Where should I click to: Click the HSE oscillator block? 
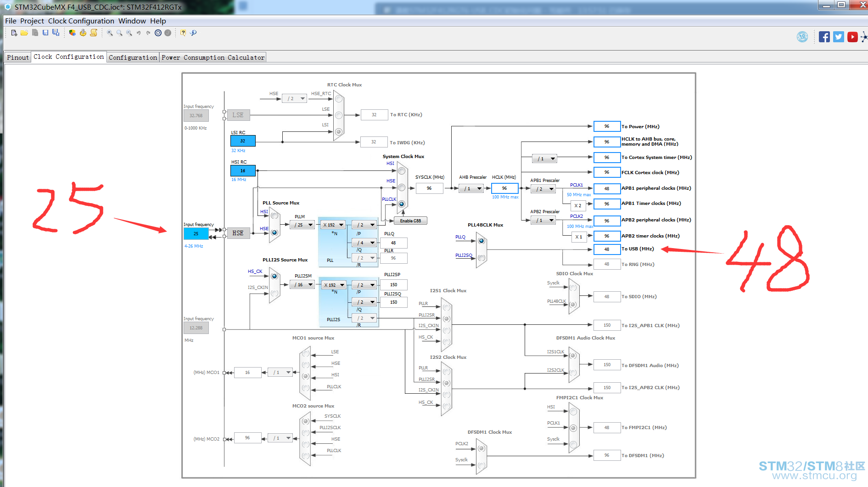tap(238, 233)
